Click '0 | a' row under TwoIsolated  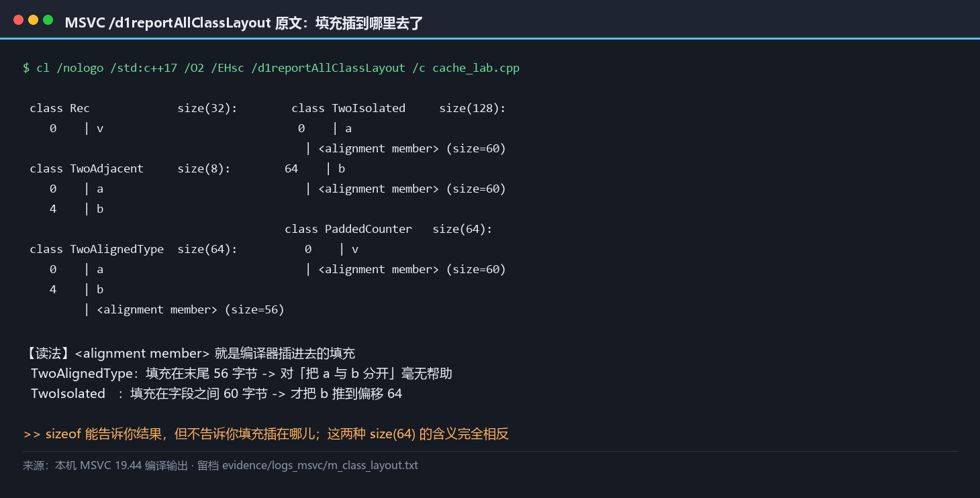tap(325, 128)
